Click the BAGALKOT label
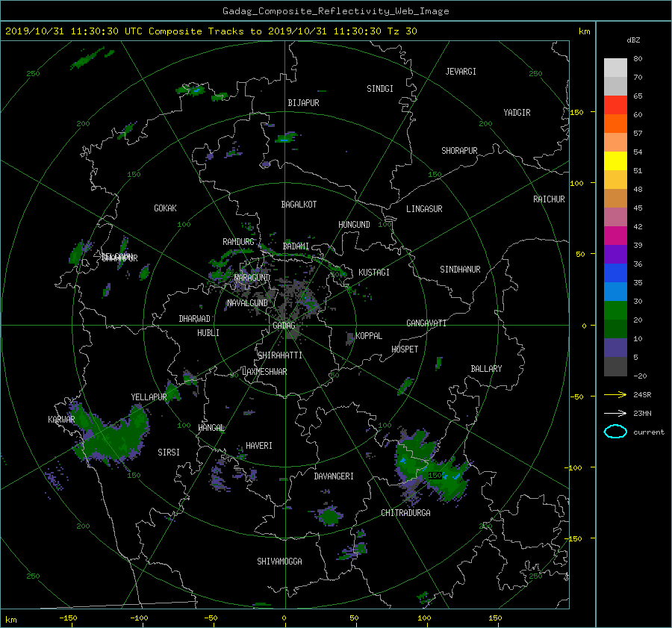The width and height of the screenshot is (672, 628). [299, 205]
